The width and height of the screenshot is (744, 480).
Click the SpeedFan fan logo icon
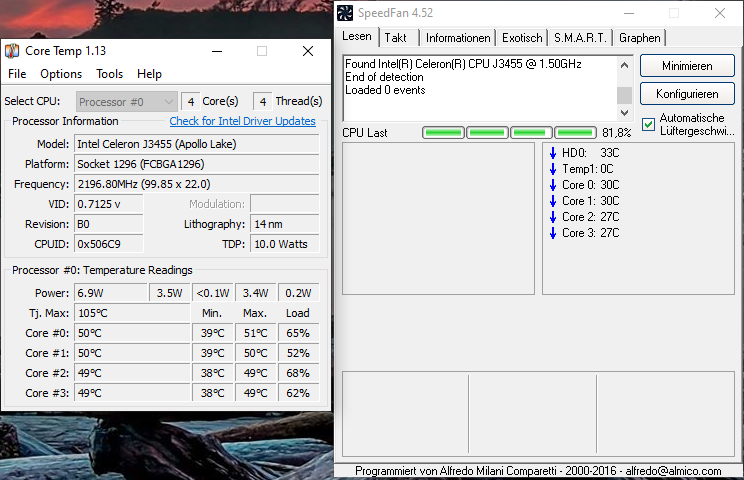coord(345,13)
